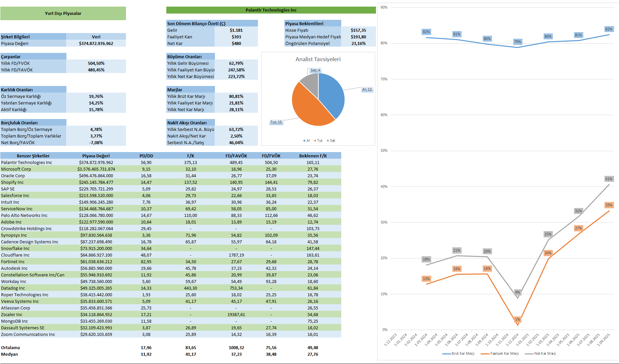Select the 9% Net Kar Marjı data label
Viewport: 619px width, 364px height.
pyautogui.click(x=517, y=292)
